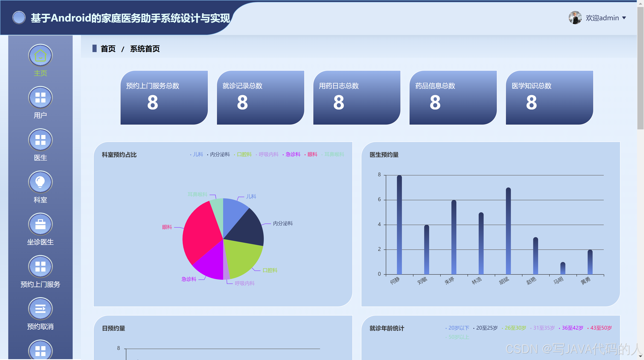The width and height of the screenshot is (644, 360).
Task: Click the 朱婷 bar in doctor chart
Action: tap(454, 237)
